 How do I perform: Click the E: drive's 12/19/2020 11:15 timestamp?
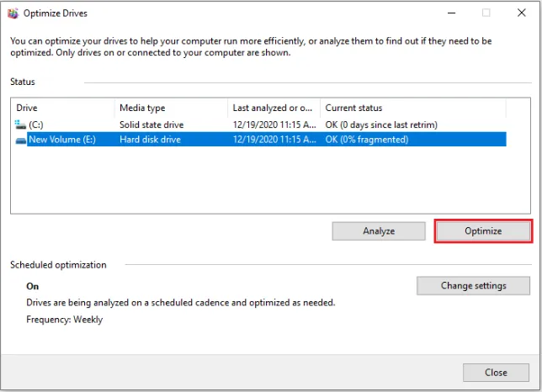pyautogui.click(x=274, y=140)
